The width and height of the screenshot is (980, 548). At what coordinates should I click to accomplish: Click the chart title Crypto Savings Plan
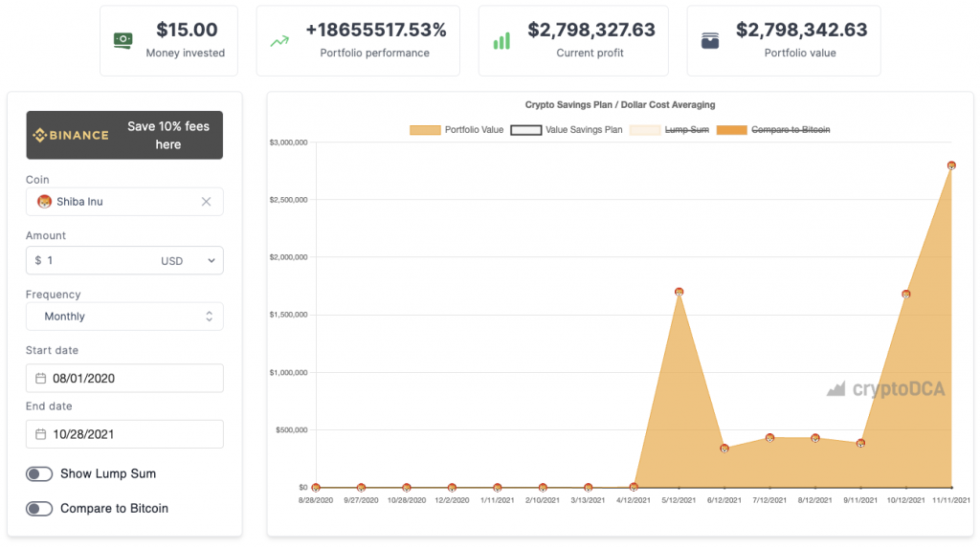(x=620, y=105)
